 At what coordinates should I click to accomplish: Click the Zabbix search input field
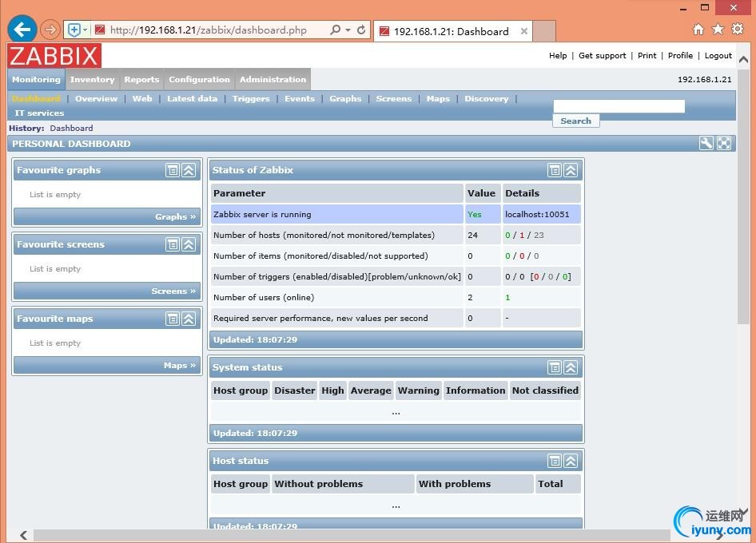pyautogui.click(x=619, y=106)
